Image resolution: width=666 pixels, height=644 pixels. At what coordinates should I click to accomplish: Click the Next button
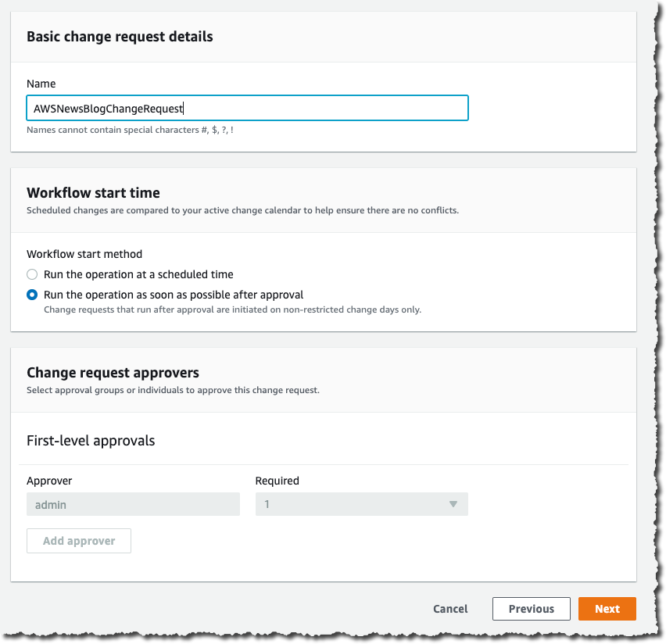(x=607, y=609)
